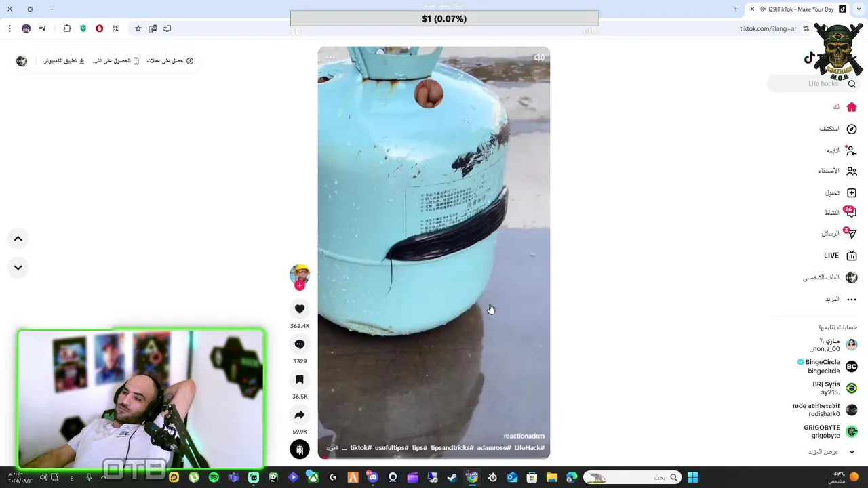Mute the video with the speaker icon
Image resolution: width=868 pixels, height=488 pixels.
539,58
